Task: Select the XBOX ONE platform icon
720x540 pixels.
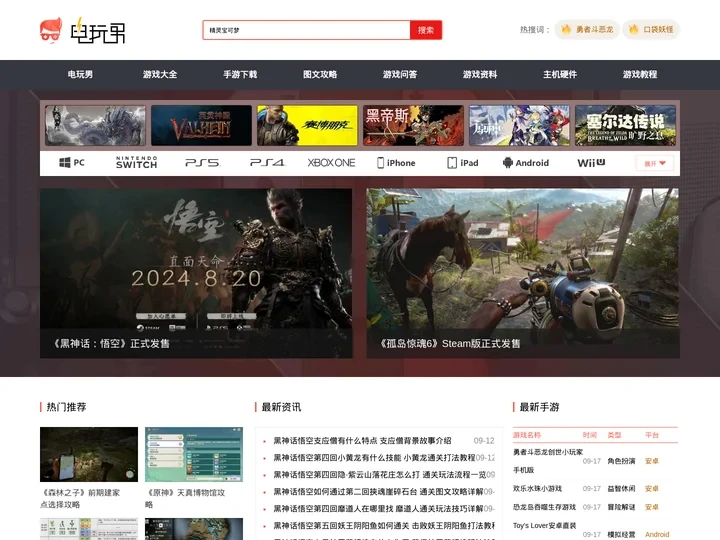Action: point(332,163)
